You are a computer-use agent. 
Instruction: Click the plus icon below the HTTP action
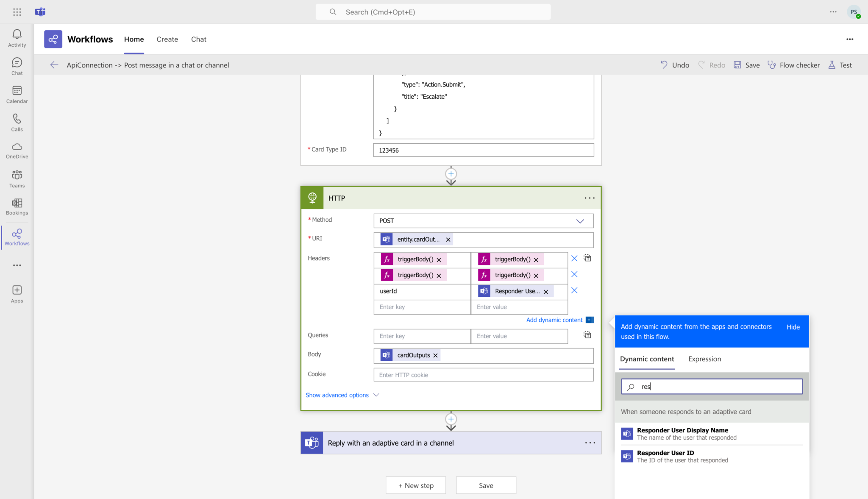point(451,419)
